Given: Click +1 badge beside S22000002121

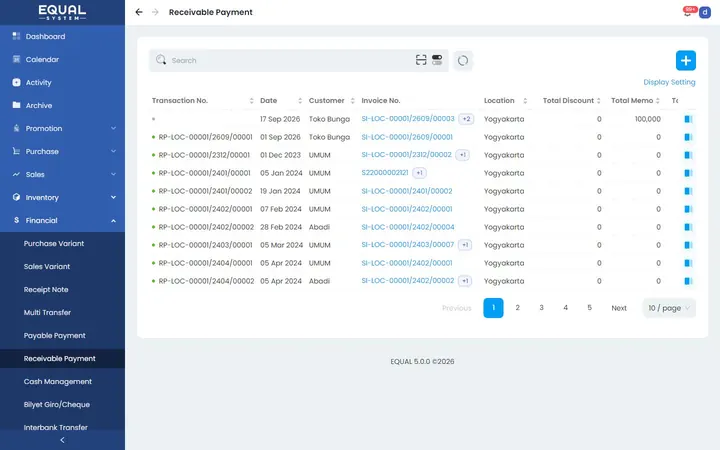Looking at the screenshot, I should pyautogui.click(x=419, y=173).
